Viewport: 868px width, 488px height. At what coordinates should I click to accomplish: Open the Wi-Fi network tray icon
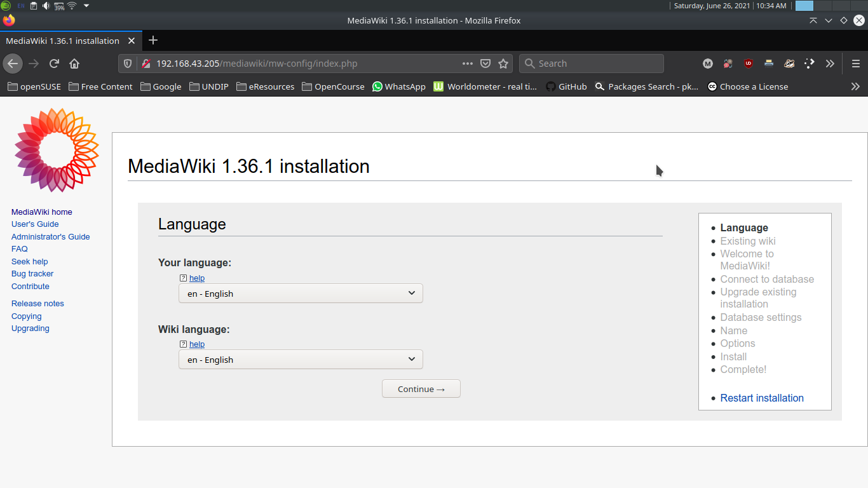pyautogui.click(x=72, y=6)
